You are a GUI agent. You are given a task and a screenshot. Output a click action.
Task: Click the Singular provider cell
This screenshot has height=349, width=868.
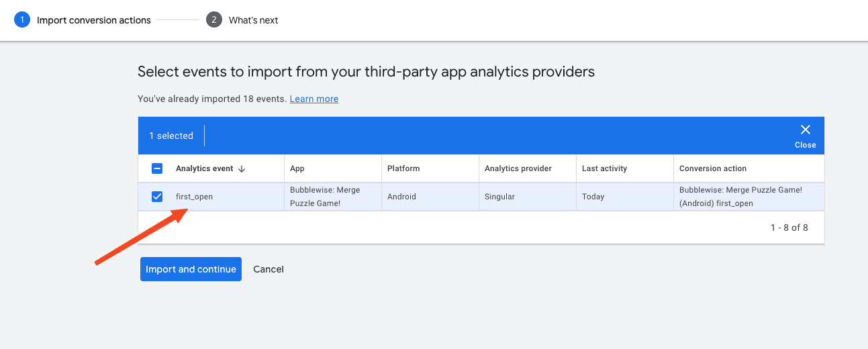coord(501,197)
